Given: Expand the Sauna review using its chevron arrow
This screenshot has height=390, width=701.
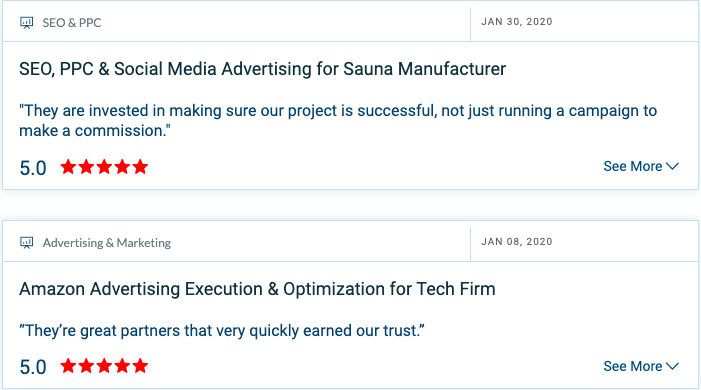Looking at the screenshot, I should pos(672,166).
